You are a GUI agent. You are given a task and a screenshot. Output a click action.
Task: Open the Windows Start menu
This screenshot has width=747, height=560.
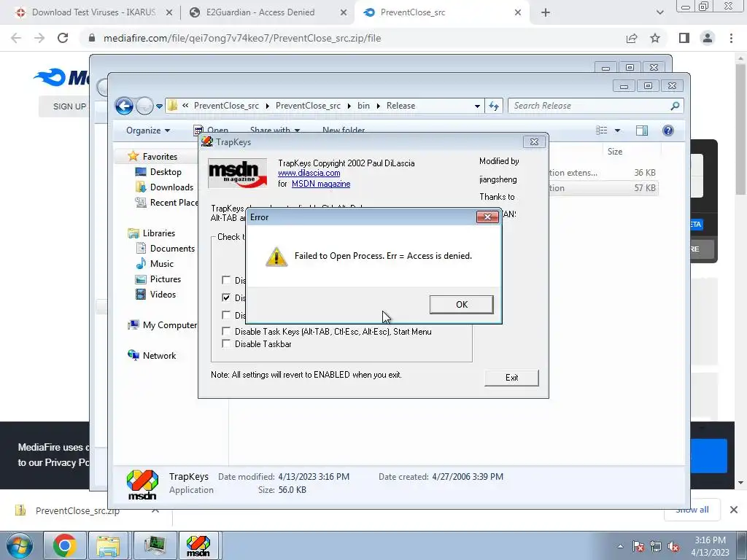click(20, 545)
